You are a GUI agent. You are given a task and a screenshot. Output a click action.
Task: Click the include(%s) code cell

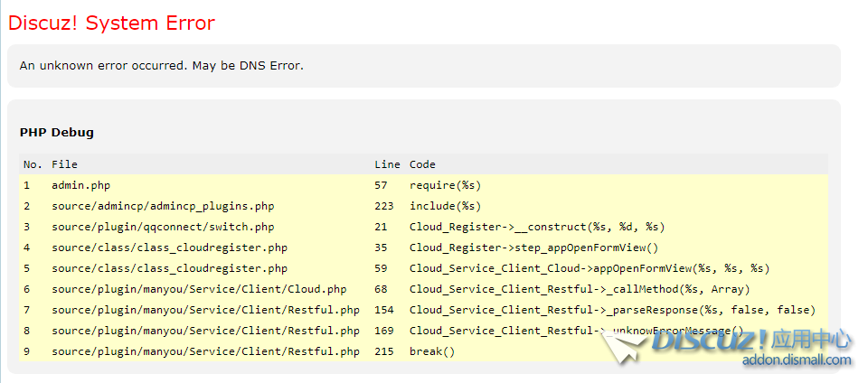coord(445,206)
